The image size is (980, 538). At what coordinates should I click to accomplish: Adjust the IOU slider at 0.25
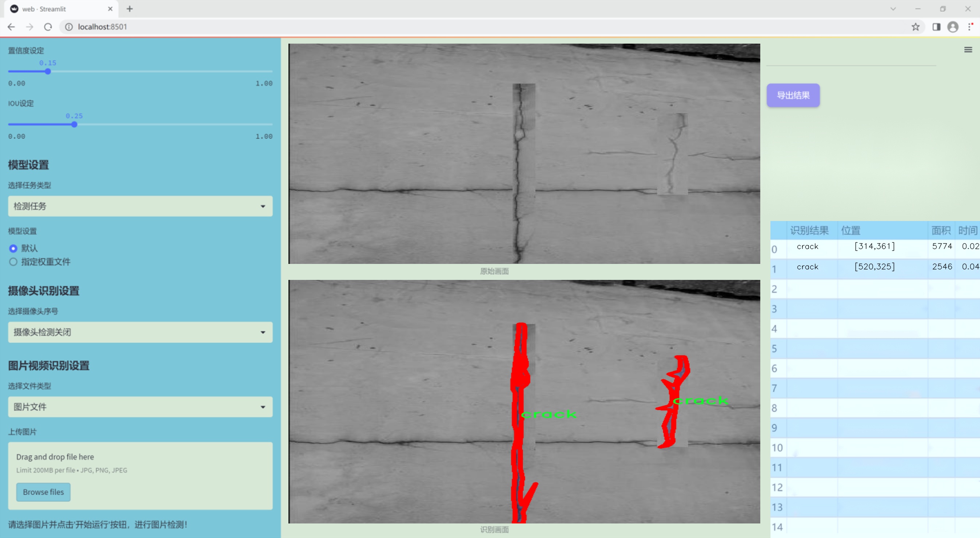pos(74,124)
